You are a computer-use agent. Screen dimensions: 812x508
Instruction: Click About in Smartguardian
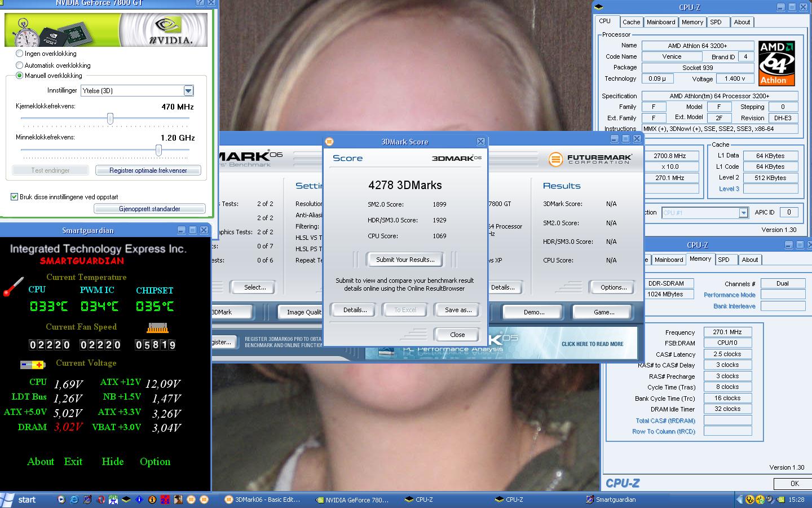point(41,462)
